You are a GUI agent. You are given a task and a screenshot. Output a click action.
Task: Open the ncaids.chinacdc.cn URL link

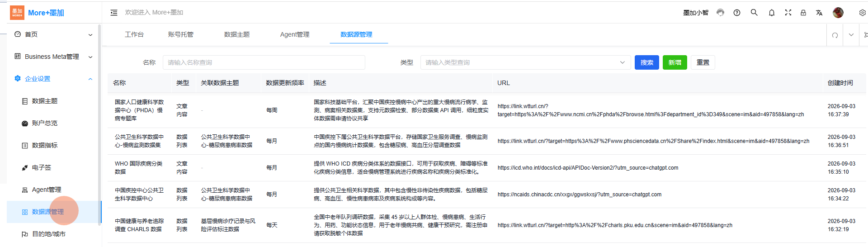579,195
